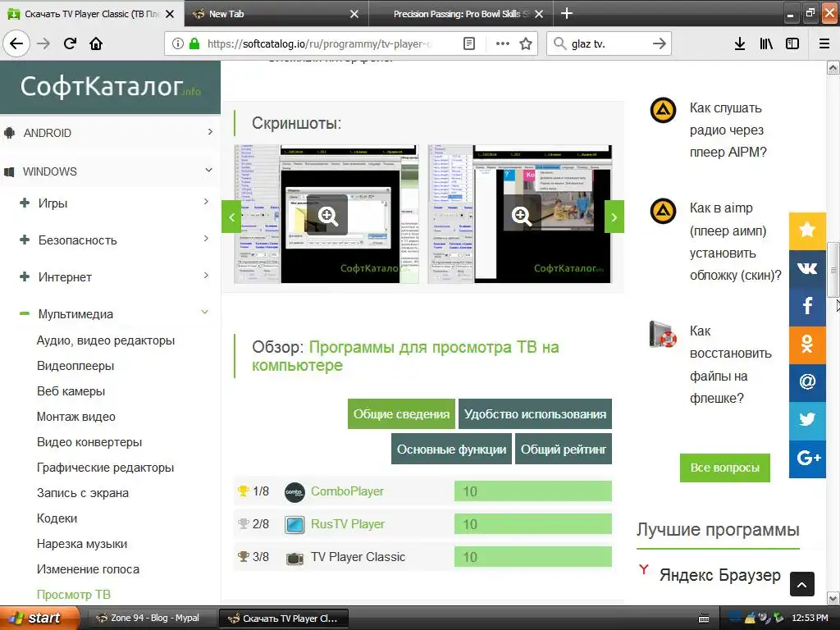Expand the Игры category chevron
This screenshot has height=630, width=840.
[x=206, y=202]
